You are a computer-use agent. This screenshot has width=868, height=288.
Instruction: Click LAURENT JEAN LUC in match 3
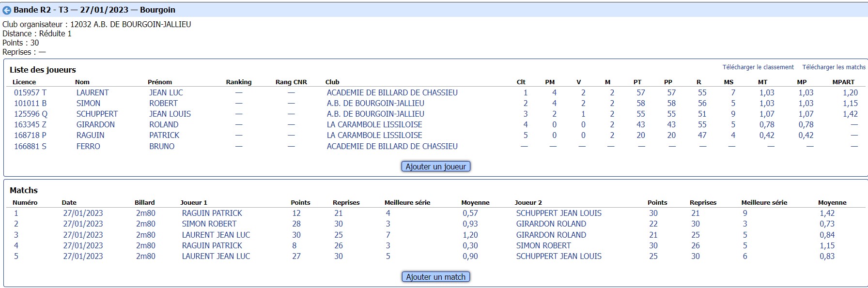(x=216, y=235)
